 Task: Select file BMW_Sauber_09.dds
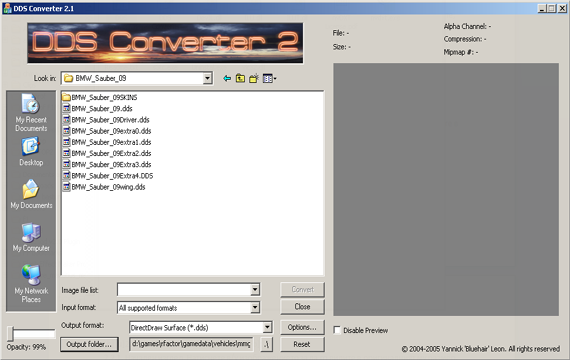pyautogui.click(x=97, y=108)
